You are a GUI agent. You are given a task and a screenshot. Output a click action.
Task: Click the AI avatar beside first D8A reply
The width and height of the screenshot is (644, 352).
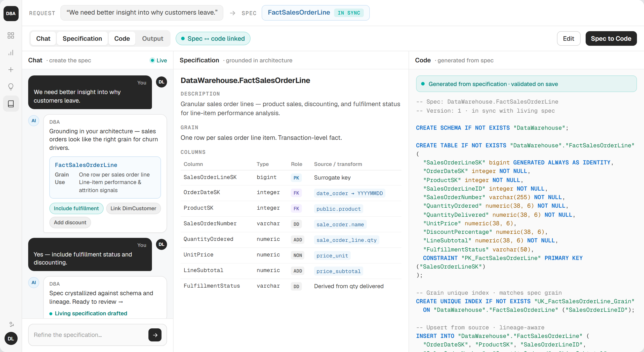(x=34, y=121)
